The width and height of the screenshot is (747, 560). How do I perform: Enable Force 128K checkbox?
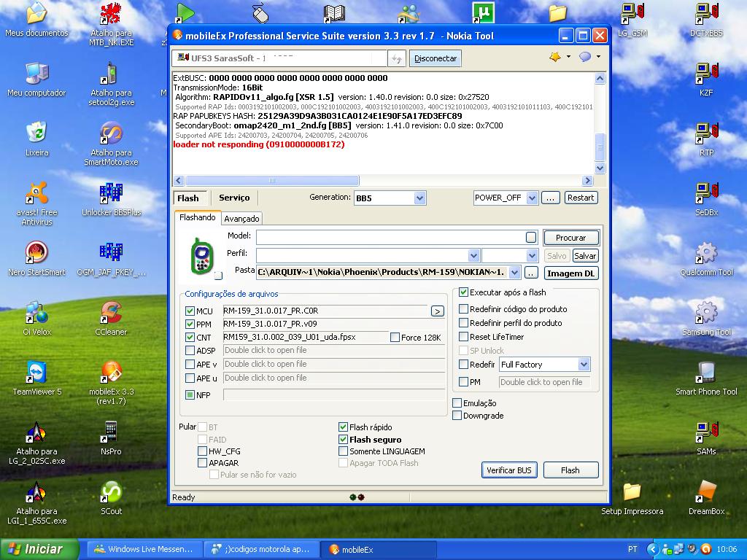tap(395, 337)
